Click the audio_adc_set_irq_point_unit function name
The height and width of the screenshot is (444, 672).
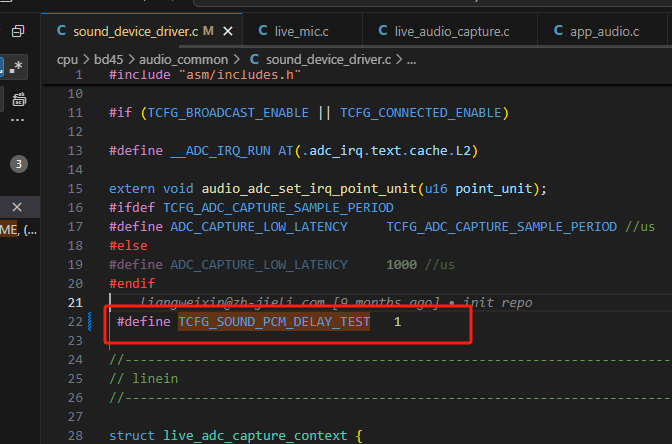309,189
